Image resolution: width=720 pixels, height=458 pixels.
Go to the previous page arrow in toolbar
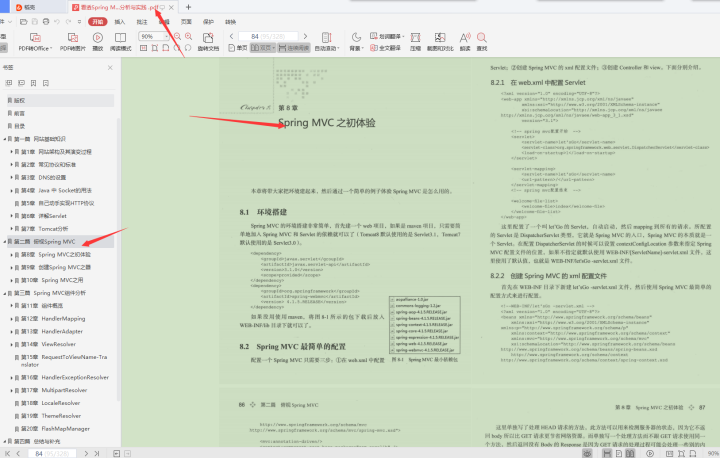(x=231, y=36)
